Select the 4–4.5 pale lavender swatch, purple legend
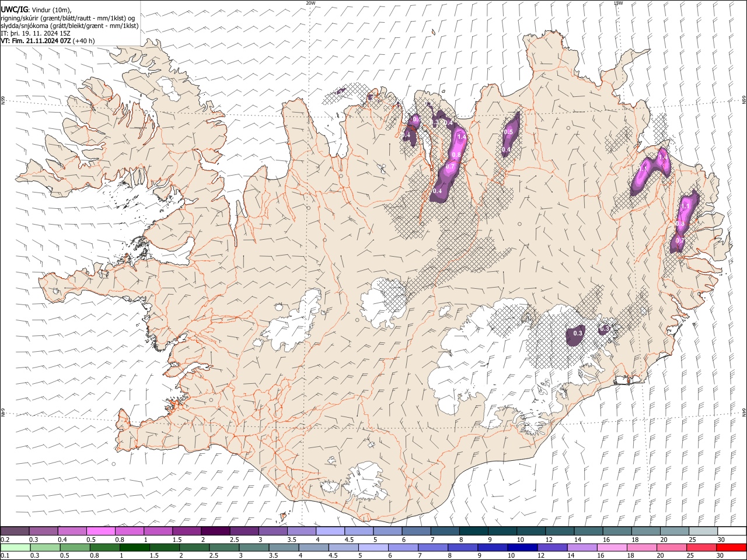The width and height of the screenshot is (747, 560). (x=330, y=531)
